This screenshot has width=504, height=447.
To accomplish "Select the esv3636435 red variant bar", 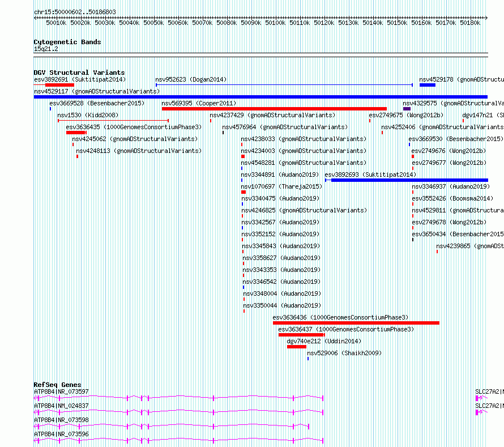I will tap(76, 133).
